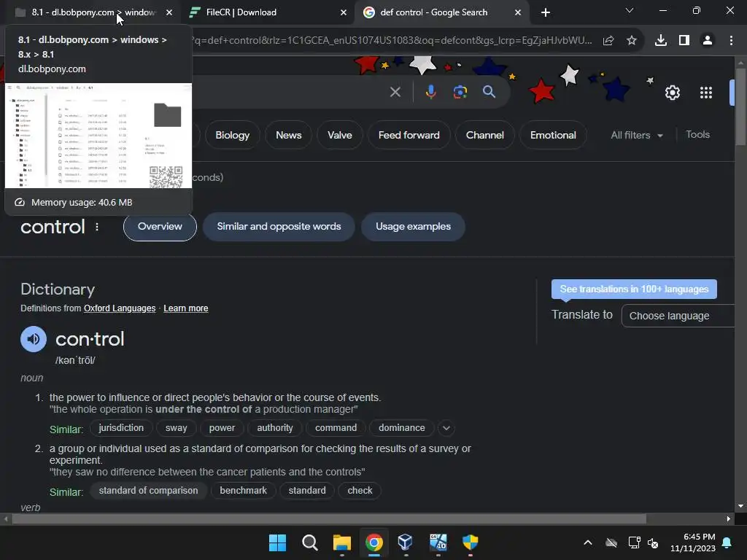
Task: Click the horizontal scrollbar right arrow
Action: [729, 519]
